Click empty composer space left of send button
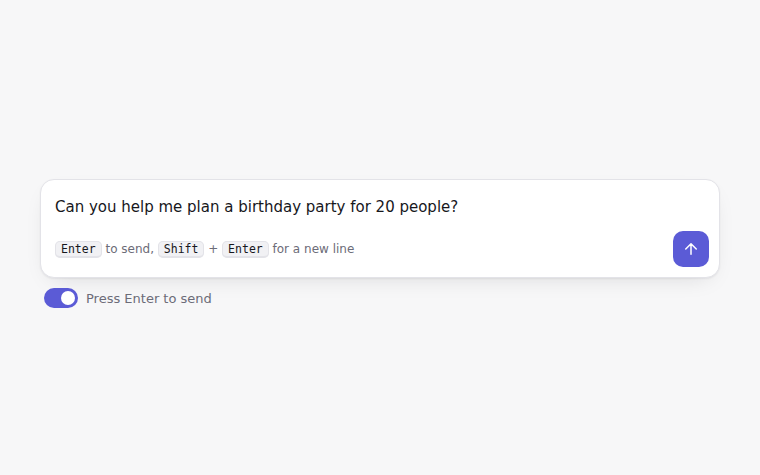The height and width of the screenshot is (475, 760). [x=514, y=249]
